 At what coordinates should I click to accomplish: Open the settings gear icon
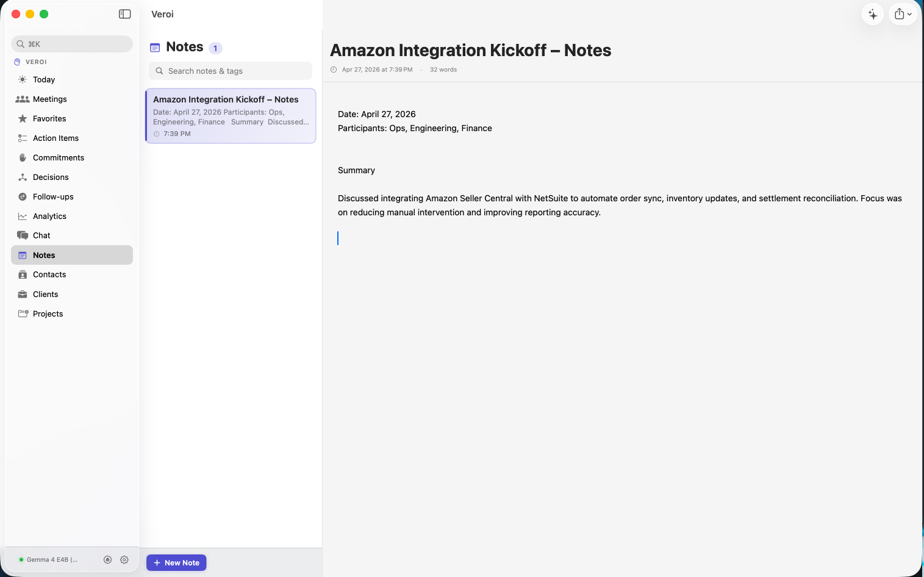pyautogui.click(x=124, y=559)
